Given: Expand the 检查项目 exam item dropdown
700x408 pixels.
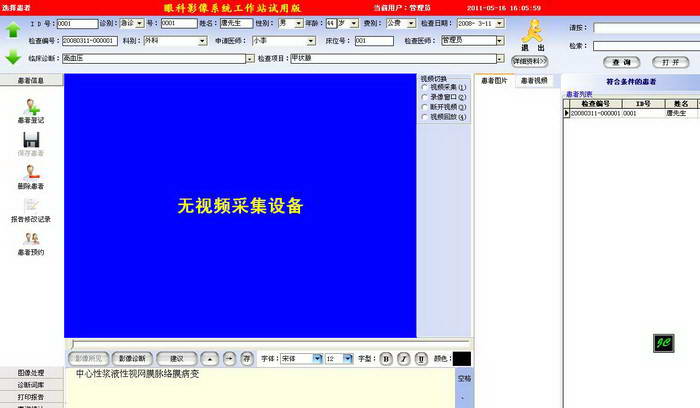Looking at the screenshot, I should 500,58.
